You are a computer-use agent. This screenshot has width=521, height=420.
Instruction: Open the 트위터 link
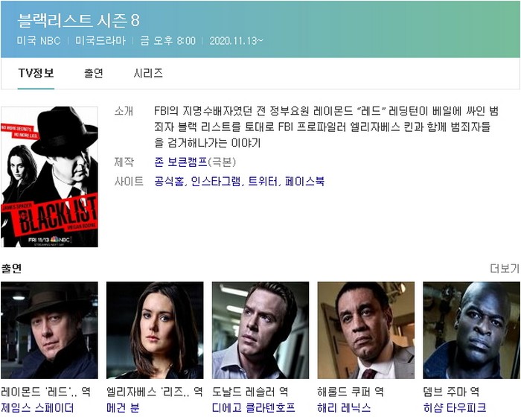point(263,181)
